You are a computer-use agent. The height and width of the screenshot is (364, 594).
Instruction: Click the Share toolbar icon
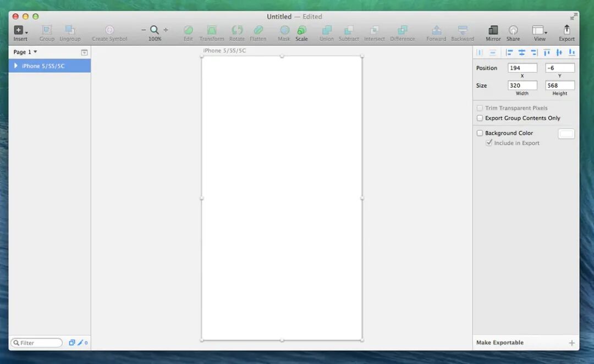513,30
